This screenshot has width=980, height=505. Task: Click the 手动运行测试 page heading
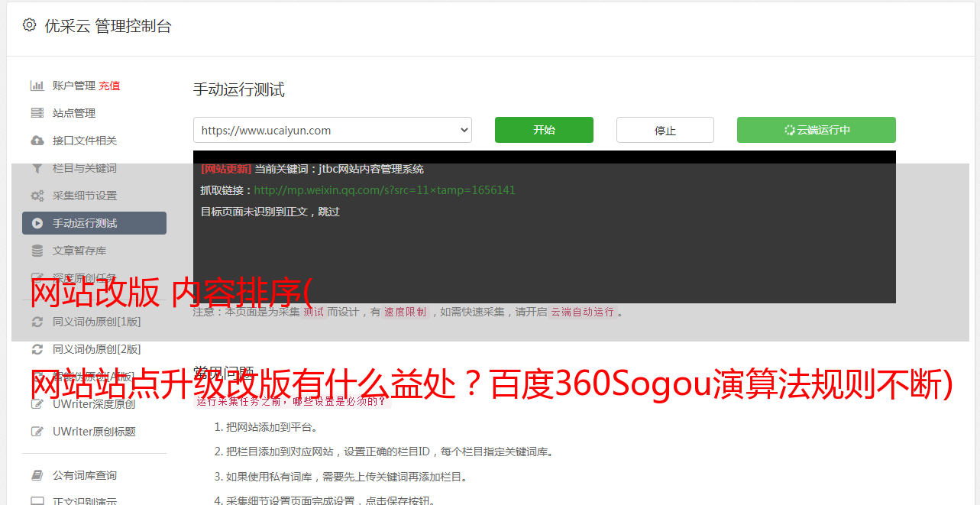[239, 89]
